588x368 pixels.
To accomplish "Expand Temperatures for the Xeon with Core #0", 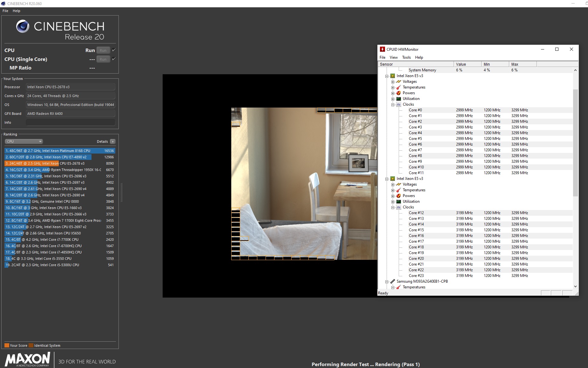I will point(393,88).
